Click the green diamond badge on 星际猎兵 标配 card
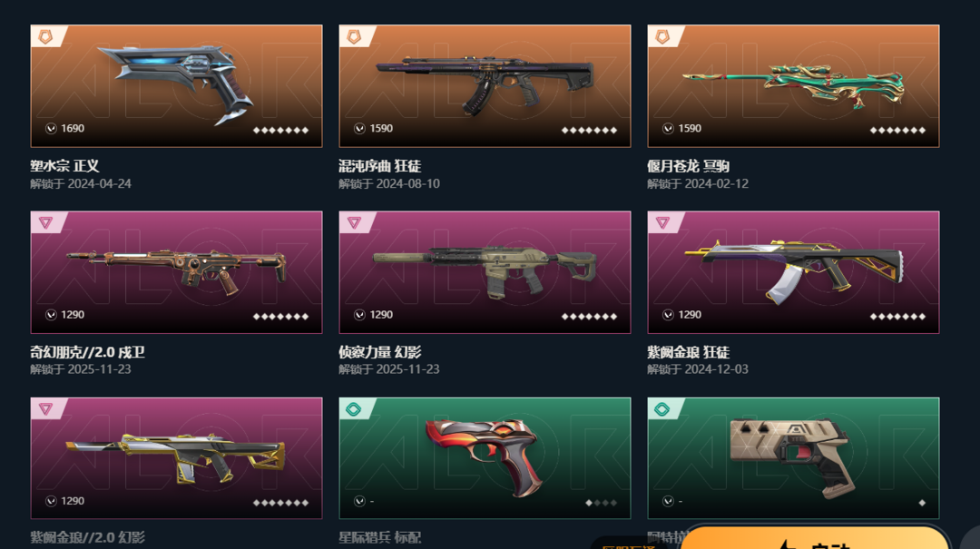Viewport: 980px width, 549px height. (x=354, y=409)
